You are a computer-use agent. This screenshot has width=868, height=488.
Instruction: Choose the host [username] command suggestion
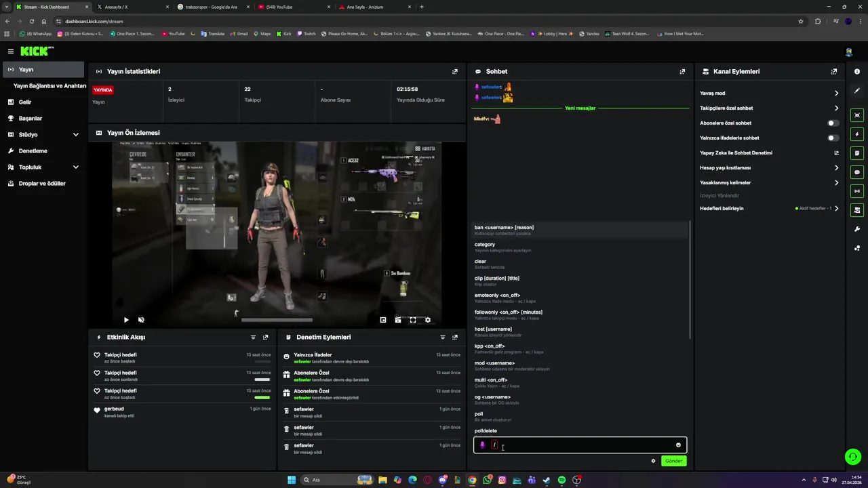(x=580, y=331)
